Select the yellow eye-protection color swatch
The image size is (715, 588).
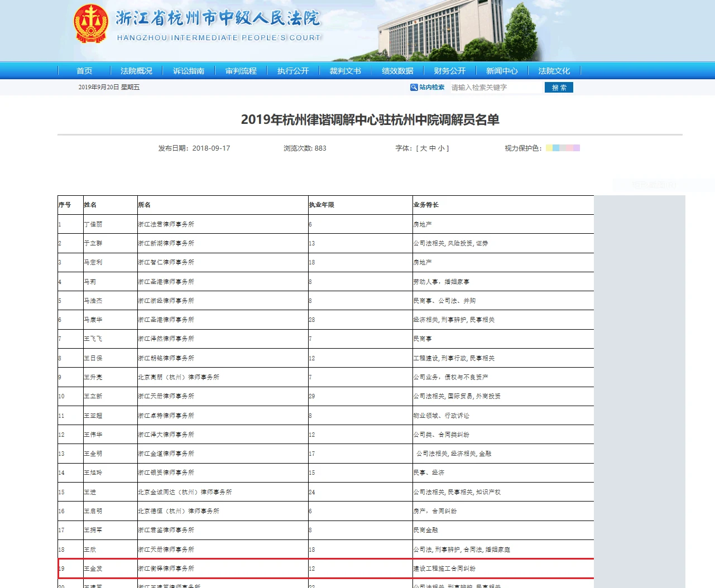click(549, 148)
